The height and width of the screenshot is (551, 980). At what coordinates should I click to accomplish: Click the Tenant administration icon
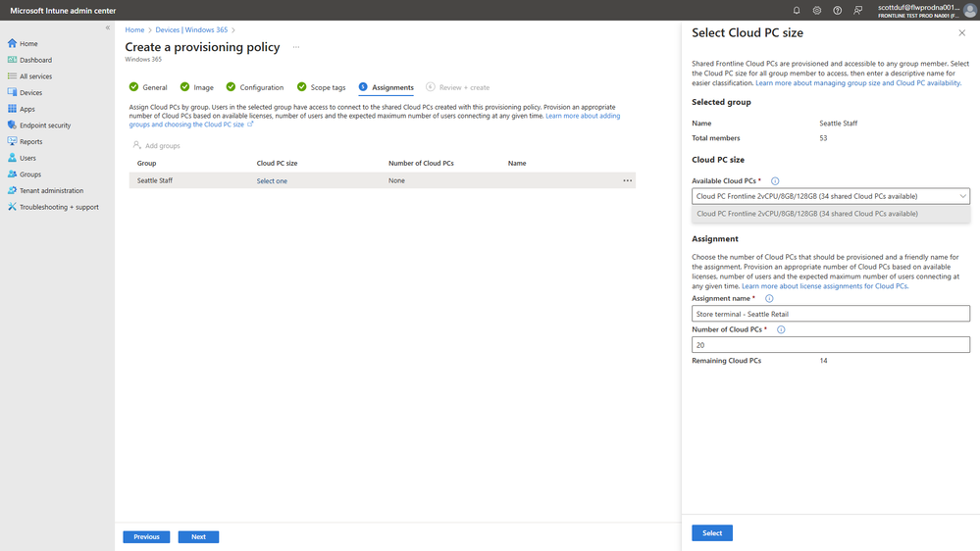coord(13,190)
